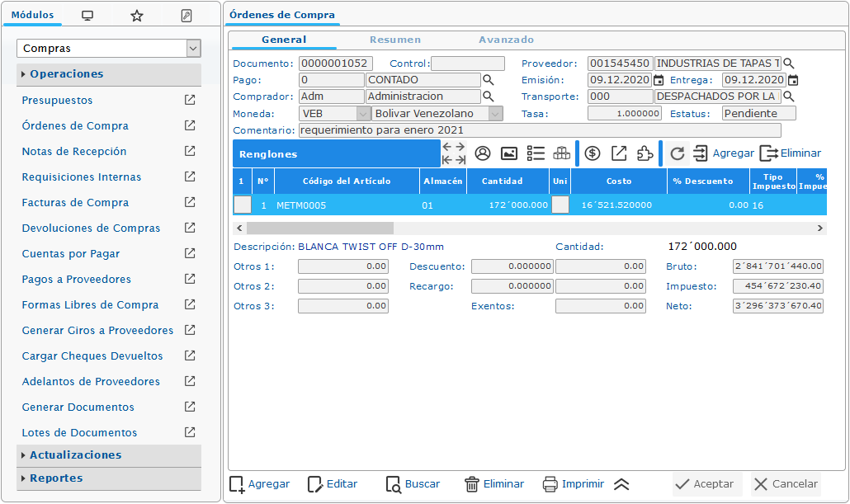Screen dimensions: 850x504
Task: Switch to the Resumen tab
Action: 395,40
